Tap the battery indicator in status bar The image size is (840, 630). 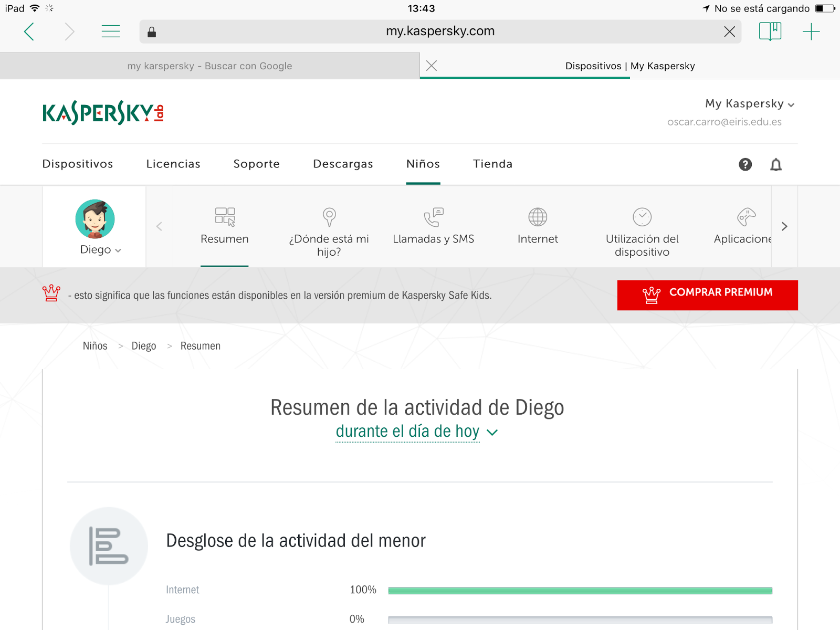pyautogui.click(x=825, y=8)
